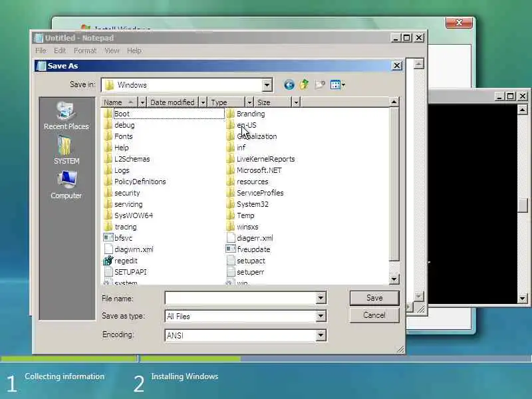Select the winsxs folder
This screenshot has height=399, width=532.
pos(242,227)
